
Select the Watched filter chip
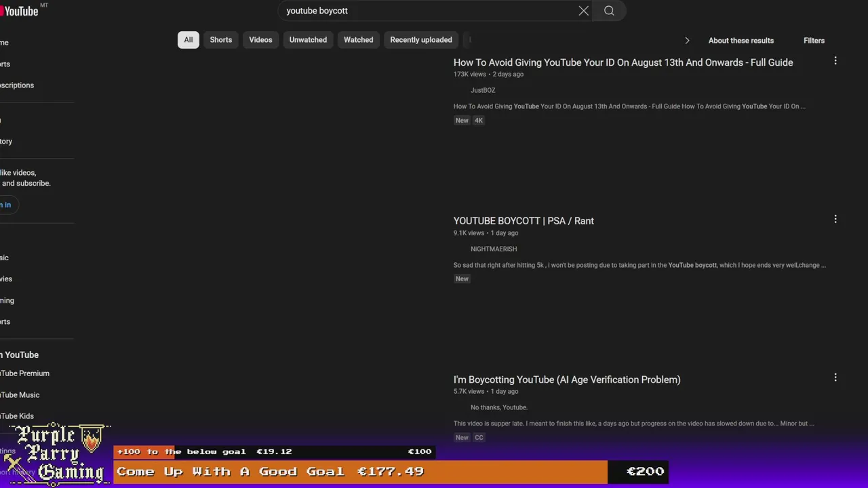coord(358,40)
